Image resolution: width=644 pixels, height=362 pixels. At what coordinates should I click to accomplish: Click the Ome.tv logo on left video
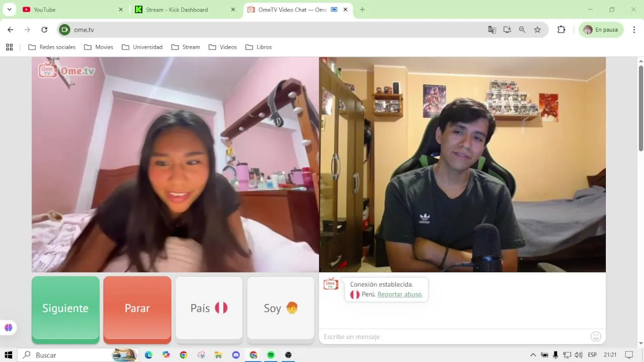[x=67, y=71]
